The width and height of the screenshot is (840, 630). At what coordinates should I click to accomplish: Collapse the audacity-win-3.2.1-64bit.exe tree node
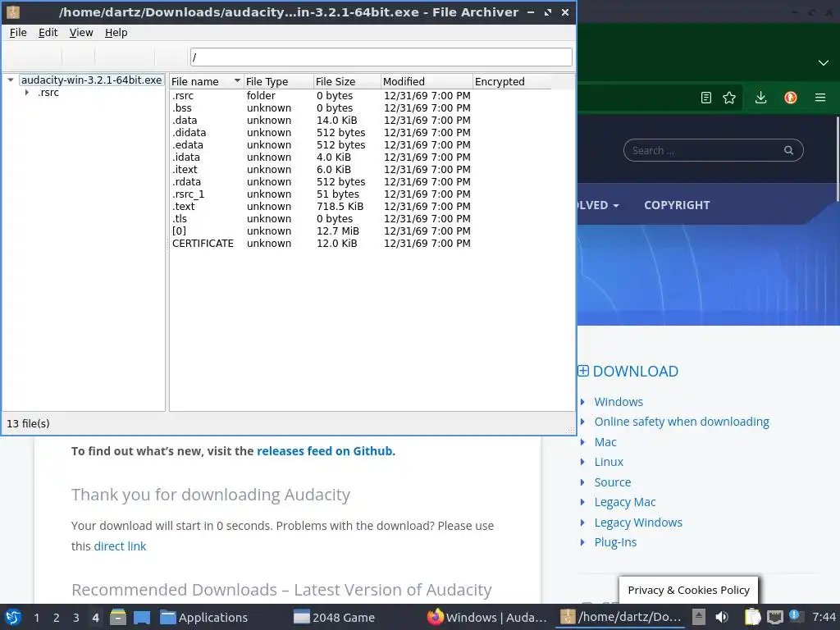point(10,80)
